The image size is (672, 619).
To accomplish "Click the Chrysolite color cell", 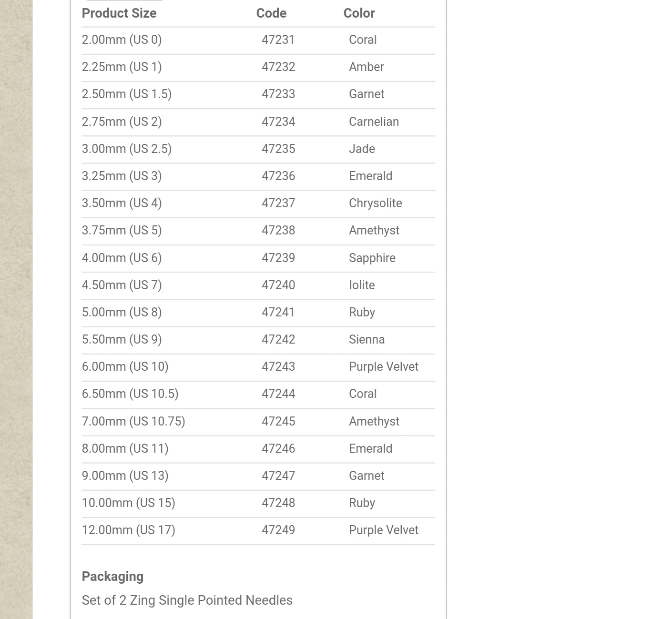I will pyautogui.click(x=375, y=203).
